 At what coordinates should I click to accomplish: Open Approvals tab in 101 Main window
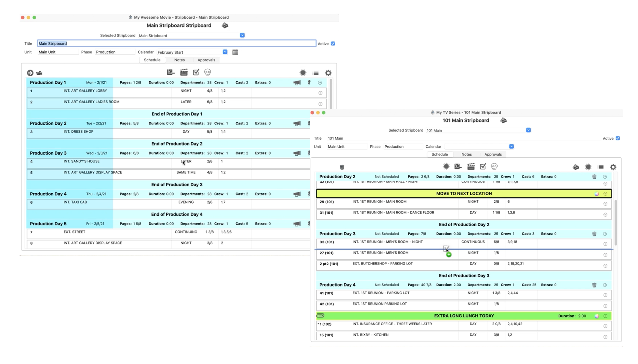(493, 154)
